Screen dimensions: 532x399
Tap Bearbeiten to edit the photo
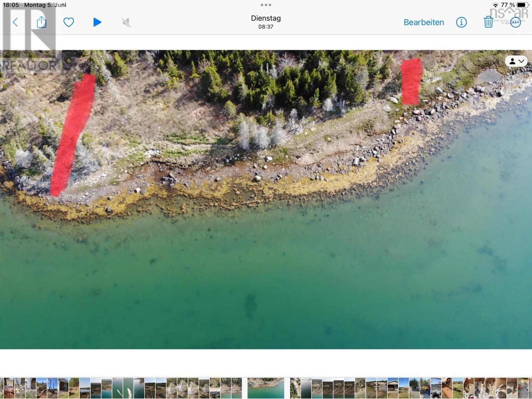(x=424, y=22)
